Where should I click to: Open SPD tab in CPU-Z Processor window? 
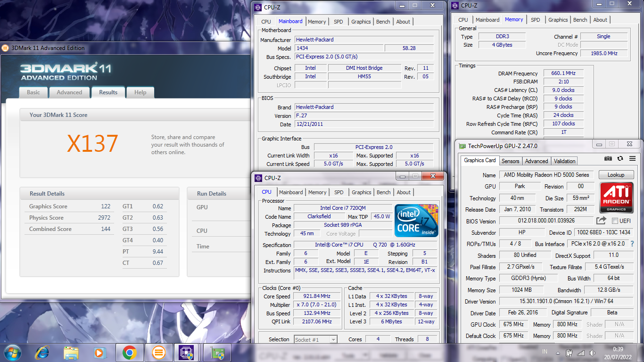[x=339, y=192]
